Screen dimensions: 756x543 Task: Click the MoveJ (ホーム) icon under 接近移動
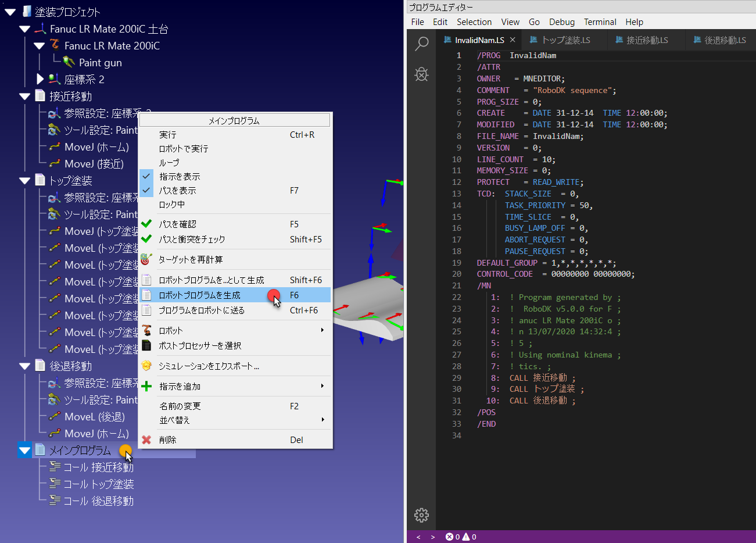point(55,147)
